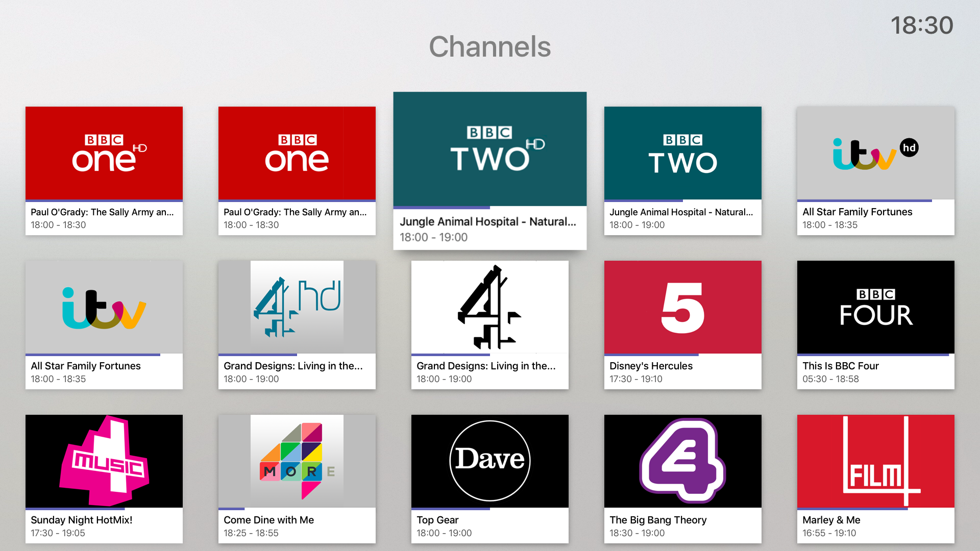The image size is (980, 551).
Task: Click the 05:30 - 18:58 time under BBC Four
Action: [x=831, y=379]
